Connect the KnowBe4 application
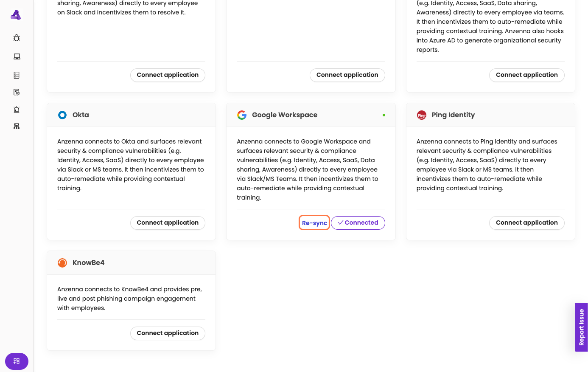 point(168,333)
